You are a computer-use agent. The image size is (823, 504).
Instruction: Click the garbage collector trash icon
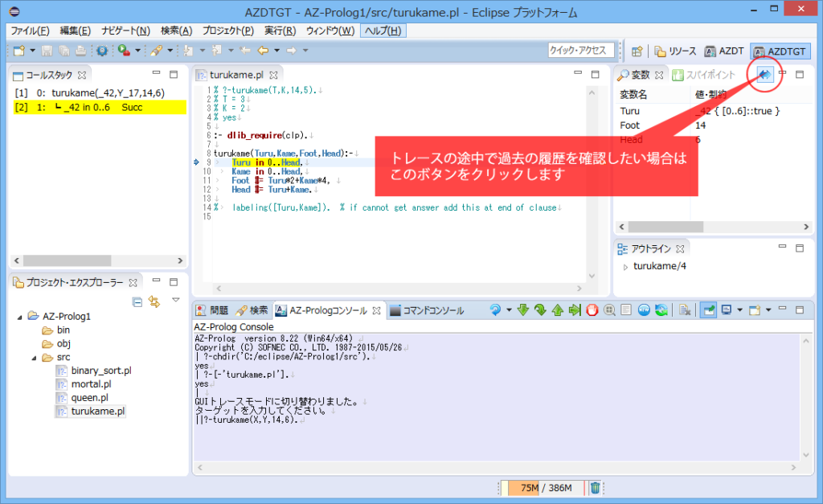595,487
